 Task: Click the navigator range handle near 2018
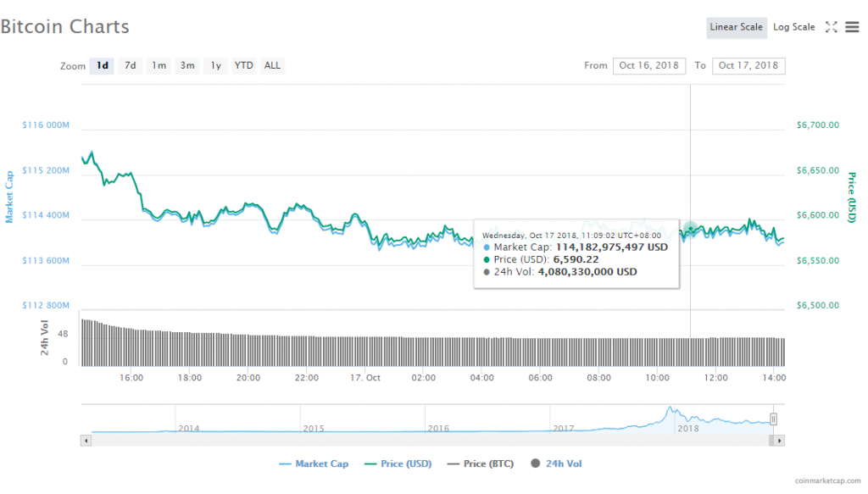[x=773, y=419]
